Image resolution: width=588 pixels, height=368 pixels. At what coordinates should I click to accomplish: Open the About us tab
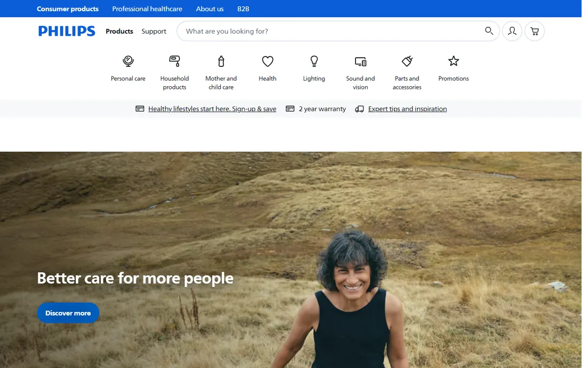[210, 9]
